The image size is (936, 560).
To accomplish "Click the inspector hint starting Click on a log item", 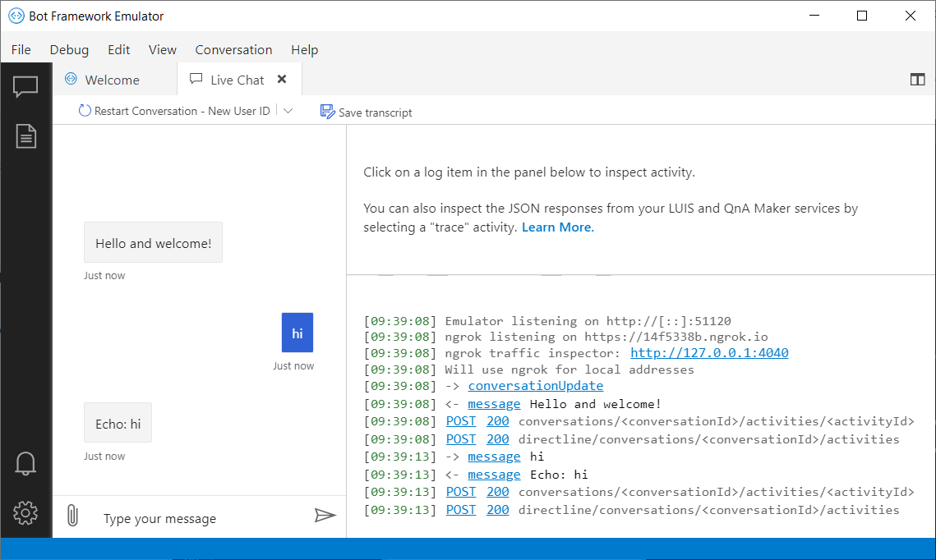I will click(529, 172).
